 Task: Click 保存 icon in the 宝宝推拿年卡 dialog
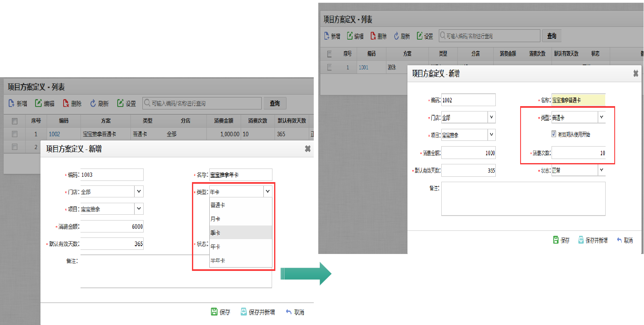pos(214,312)
